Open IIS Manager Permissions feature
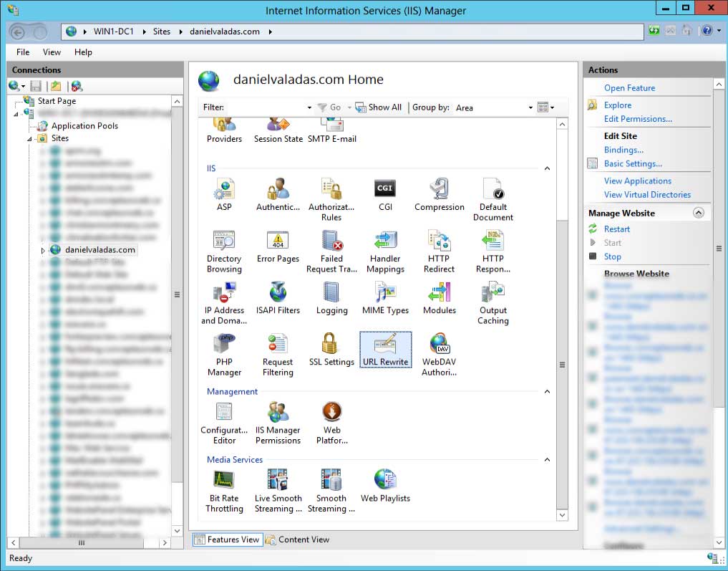Image resolution: width=728 pixels, height=571 pixels. [x=278, y=423]
